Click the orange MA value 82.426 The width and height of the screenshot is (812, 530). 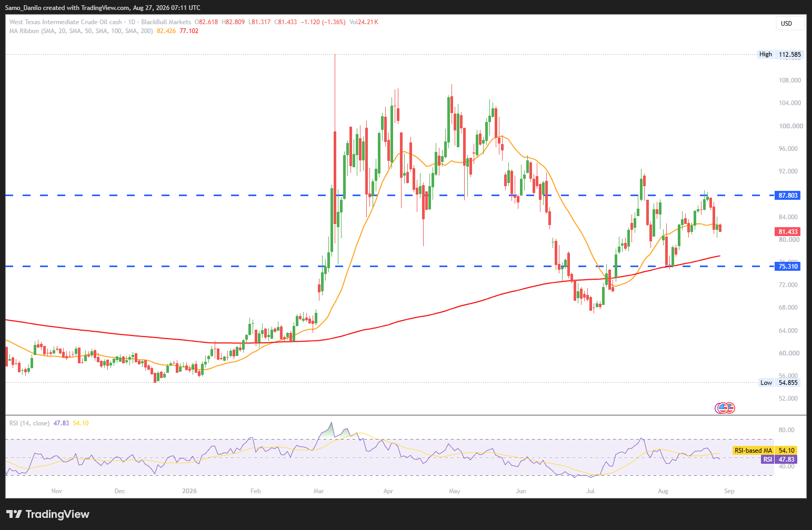[166, 31]
